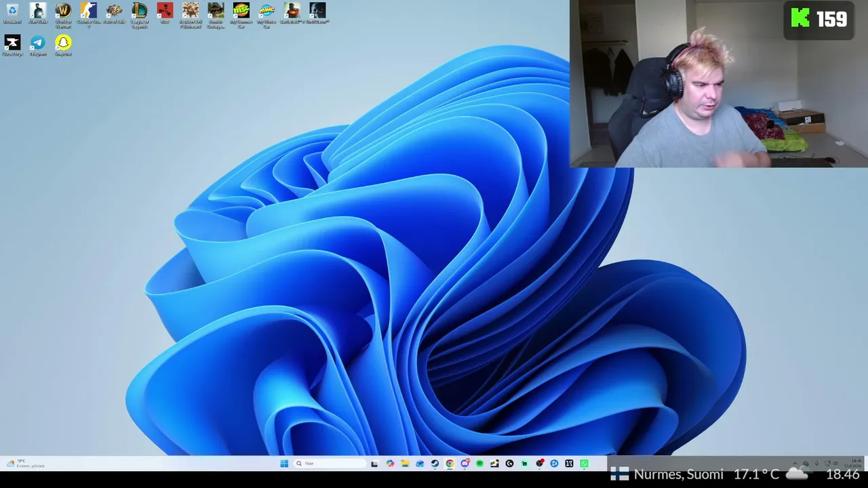Click the CurseForge desktop shortcut
The width and height of the screenshot is (868, 488).
[x=12, y=45]
